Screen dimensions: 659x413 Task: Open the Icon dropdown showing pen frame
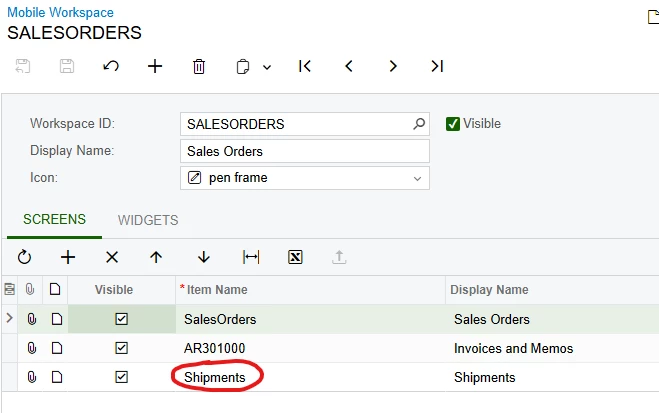coord(305,178)
